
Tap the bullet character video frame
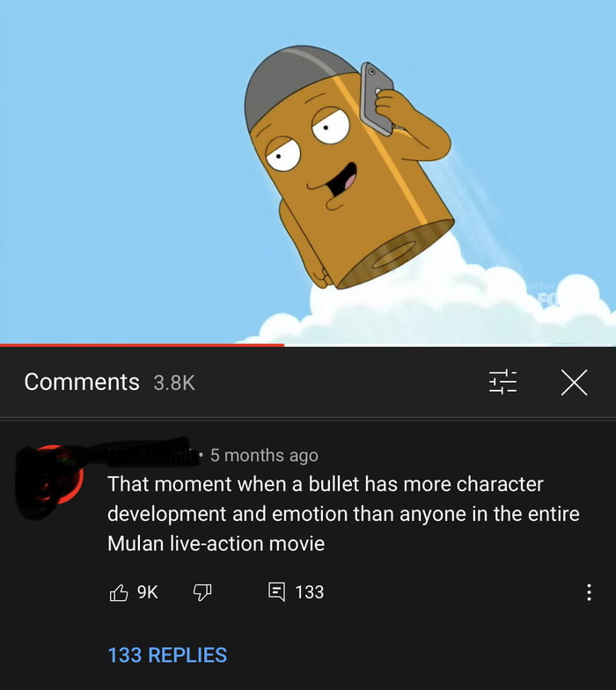pyautogui.click(x=308, y=172)
